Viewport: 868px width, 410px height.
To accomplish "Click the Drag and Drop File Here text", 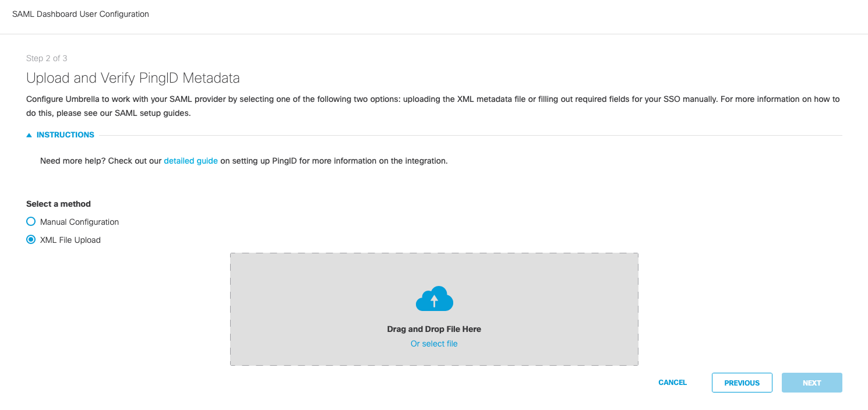I will pyautogui.click(x=434, y=329).
